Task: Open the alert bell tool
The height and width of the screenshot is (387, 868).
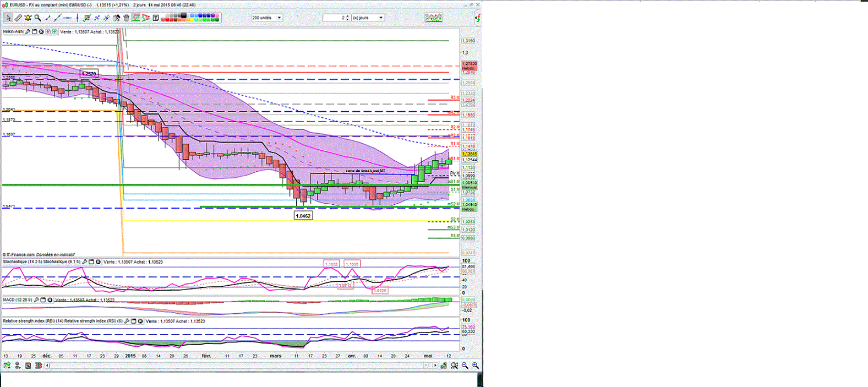Action: 28,18
